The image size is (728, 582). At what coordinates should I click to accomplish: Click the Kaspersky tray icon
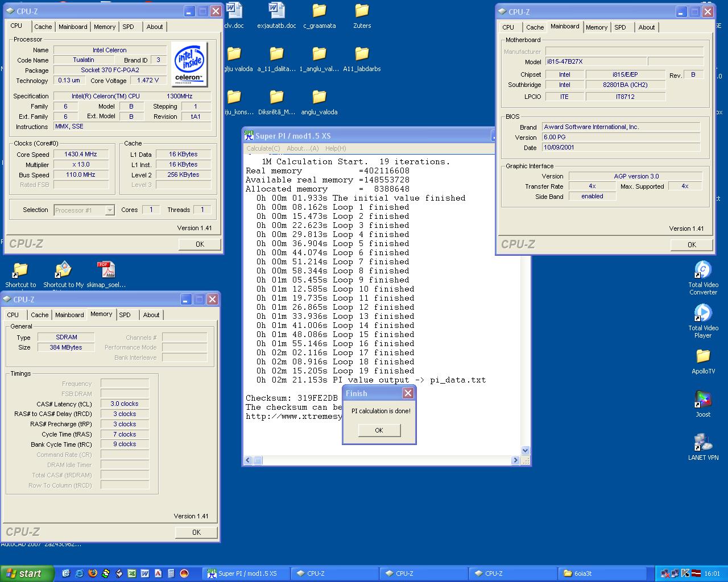click(685, 573)
